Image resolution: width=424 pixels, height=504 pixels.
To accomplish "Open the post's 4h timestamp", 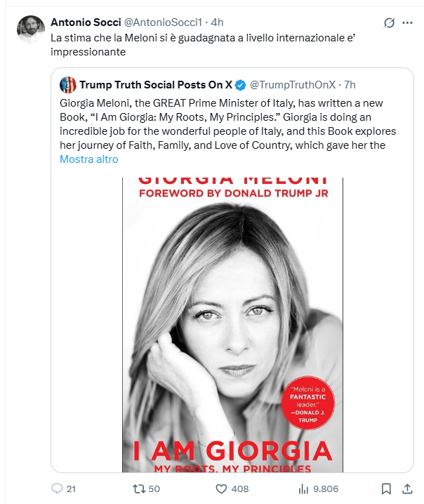I will point(200,22).
